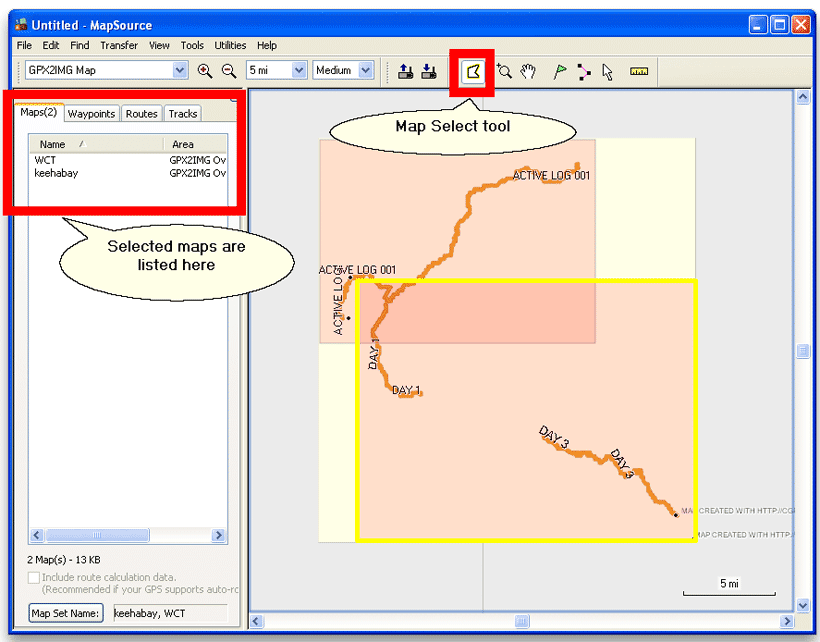Select the Hand pan tool
This screenshot has width=820, height=642.
[528, 71]
